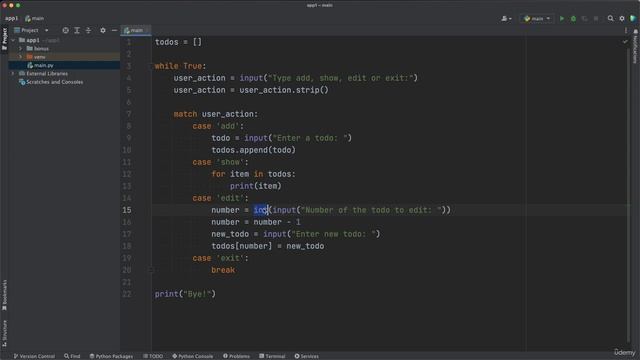Click line number 15 in gutter

point(127,210)
